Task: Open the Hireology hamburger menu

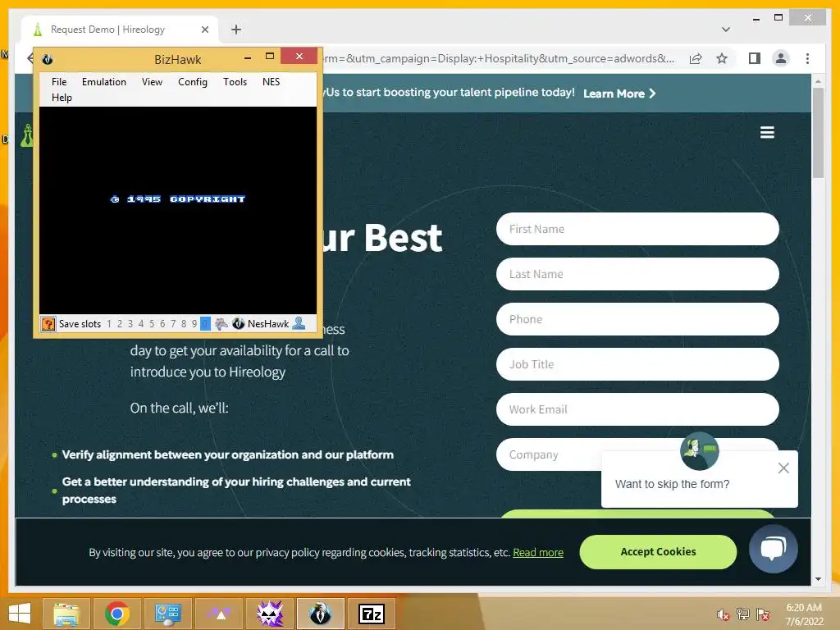Action: [x=767, y=132]
